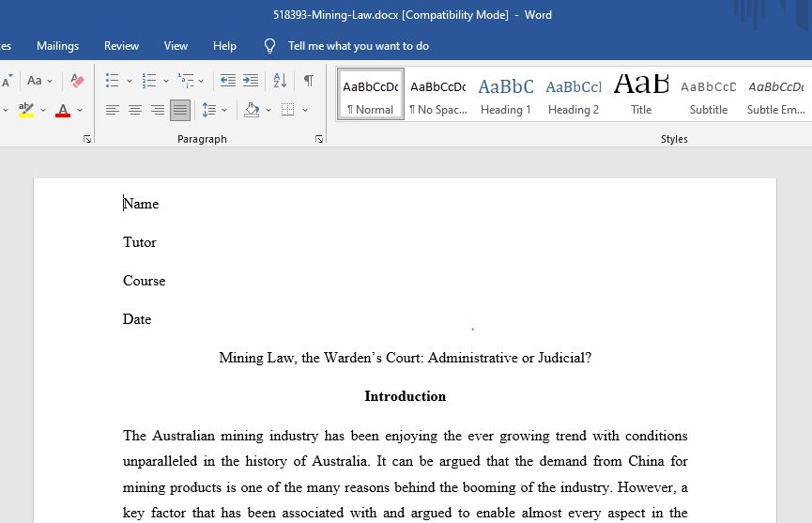Screen dimensions: 812x523
Task: Increase the paragraph indent
Action: point(251,80)
